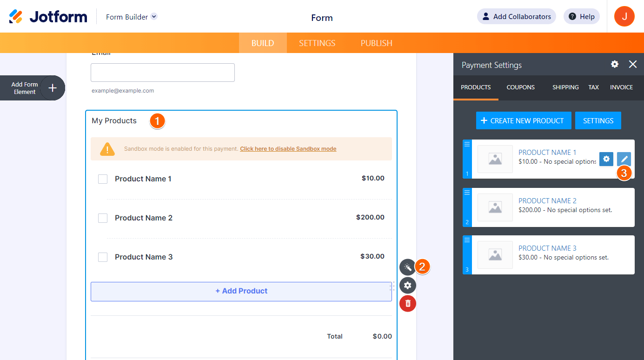
Task: Close the Payment Settings panel
Action: coord(633,64)
